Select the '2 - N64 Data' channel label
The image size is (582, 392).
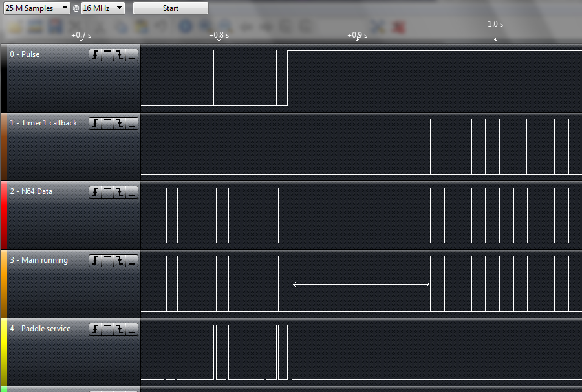tap(31, 191)
